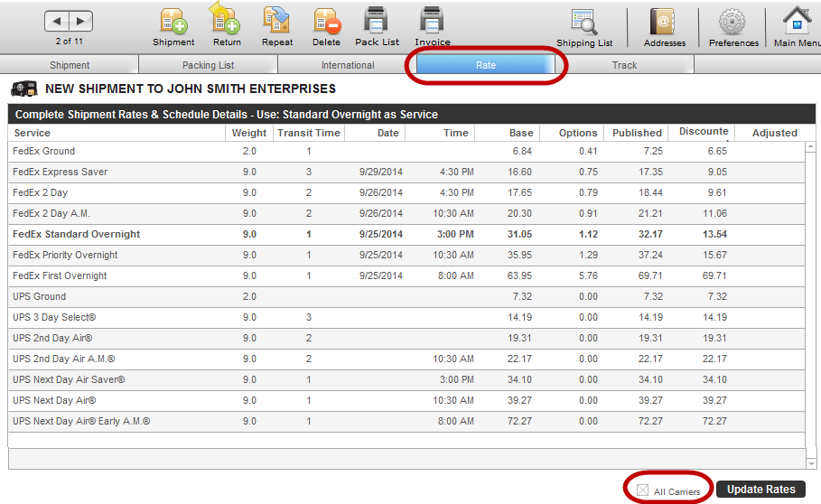This screenshot has height=504, width=821.
Task: Click the Weight column header
Action: 249,133
